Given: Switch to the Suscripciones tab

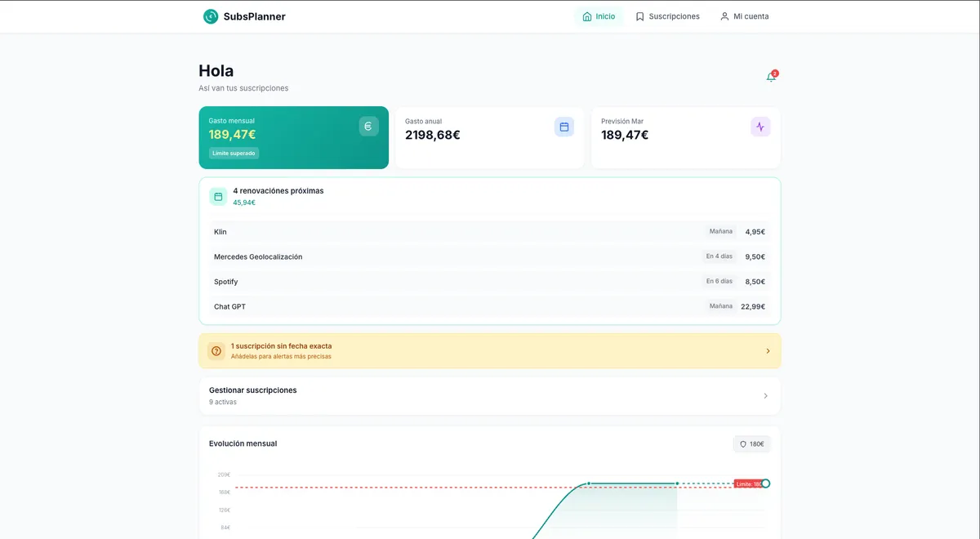Looking at the screenshot, I should point(667,16).
